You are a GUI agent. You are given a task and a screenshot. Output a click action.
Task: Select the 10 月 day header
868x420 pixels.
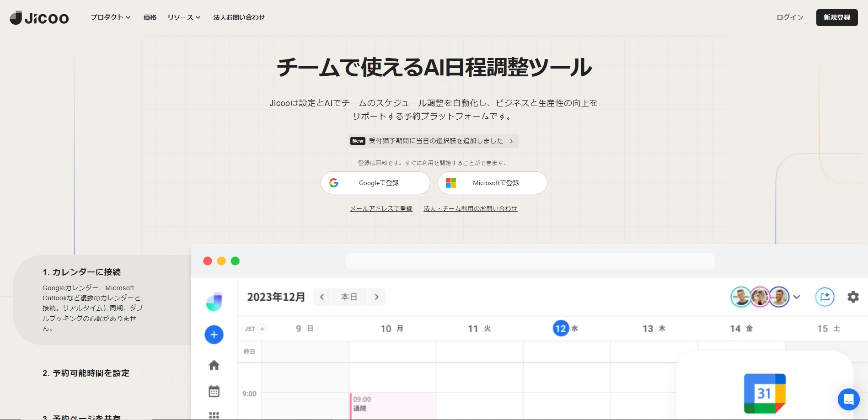coord(392,329)
